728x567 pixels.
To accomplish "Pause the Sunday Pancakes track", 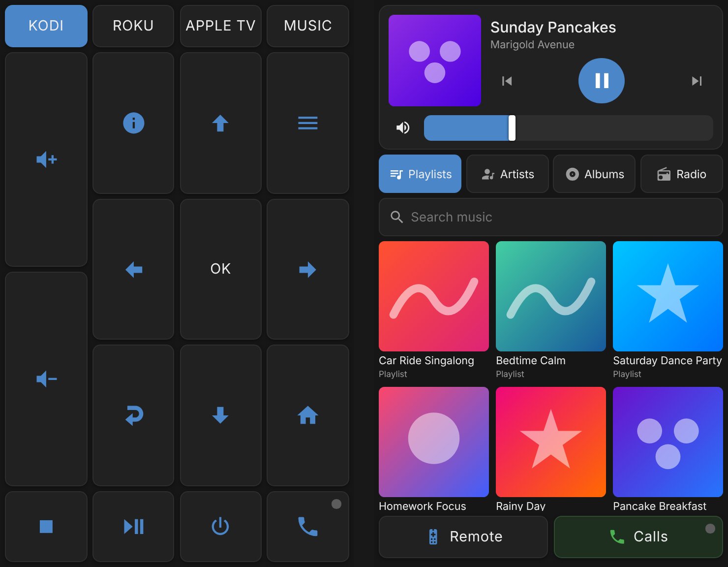I will pyautogui.click(x=602, y=81).
